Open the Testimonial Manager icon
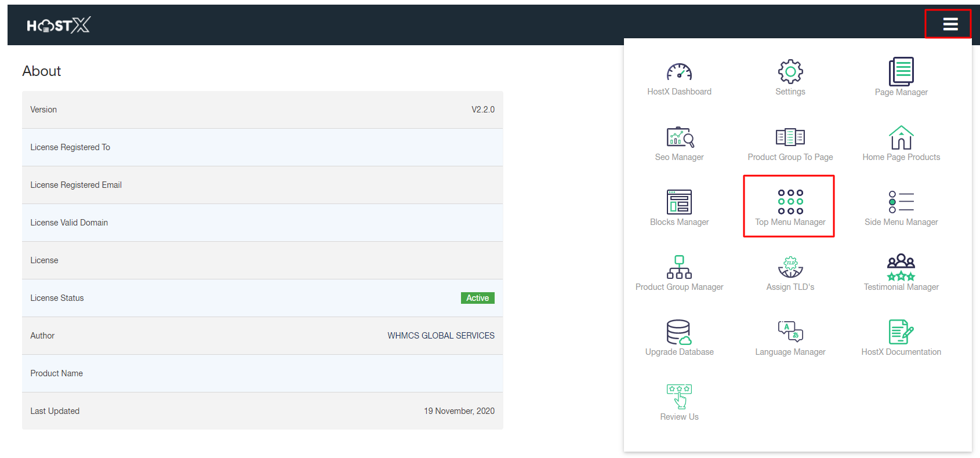Screen dimensions: 980x458 (901, 267)
